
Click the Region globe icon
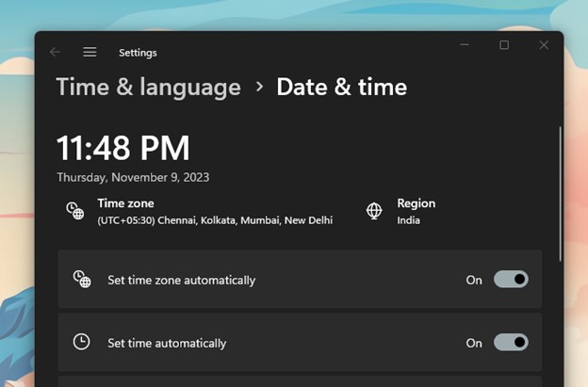pos(374,211)
